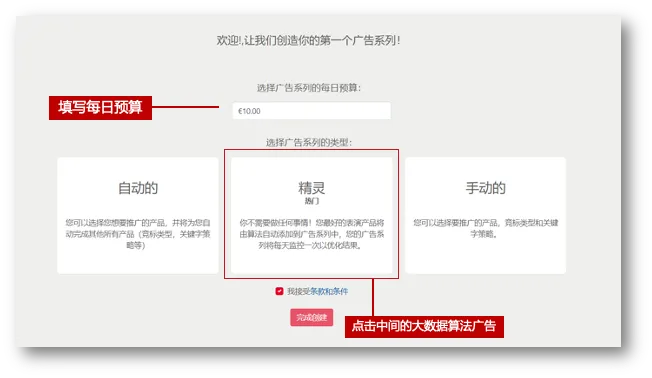Image resolution: width=652 pixels, height=378 pixels.
Task: Click the daily budget field showing €10.00
Action: click(x=311, y=111)
